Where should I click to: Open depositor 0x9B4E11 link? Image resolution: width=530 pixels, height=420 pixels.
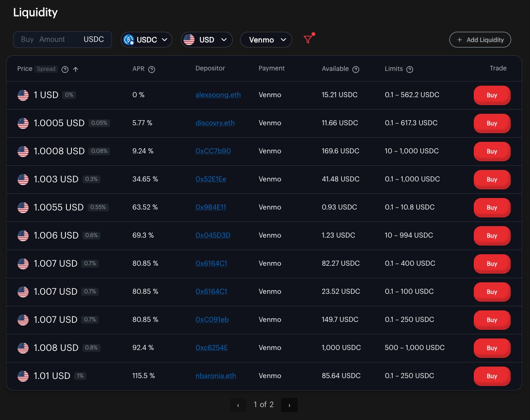211,207
